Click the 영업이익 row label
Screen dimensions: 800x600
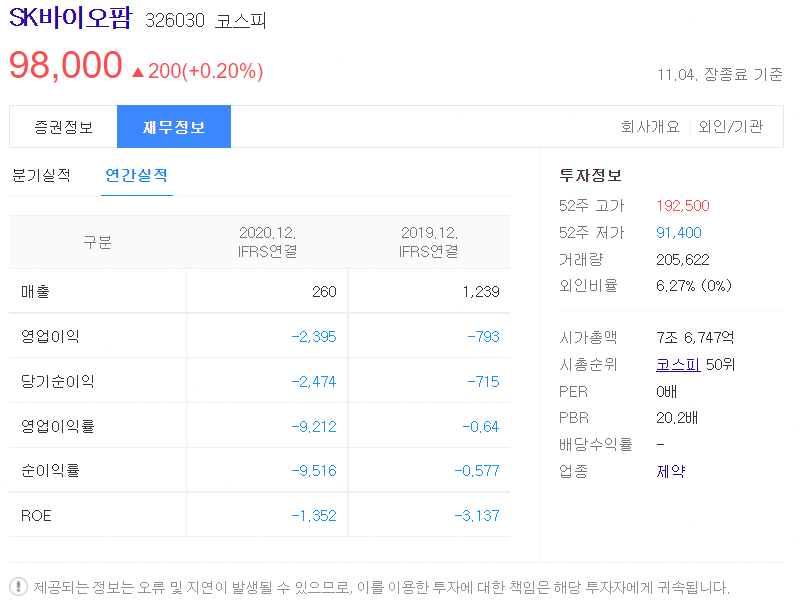point(50,336)
